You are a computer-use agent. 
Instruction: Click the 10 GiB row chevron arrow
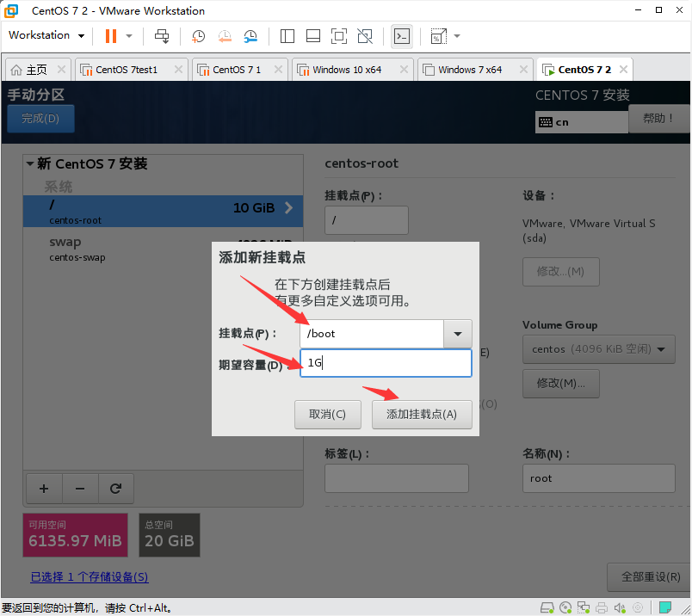[x=288, y=208]
